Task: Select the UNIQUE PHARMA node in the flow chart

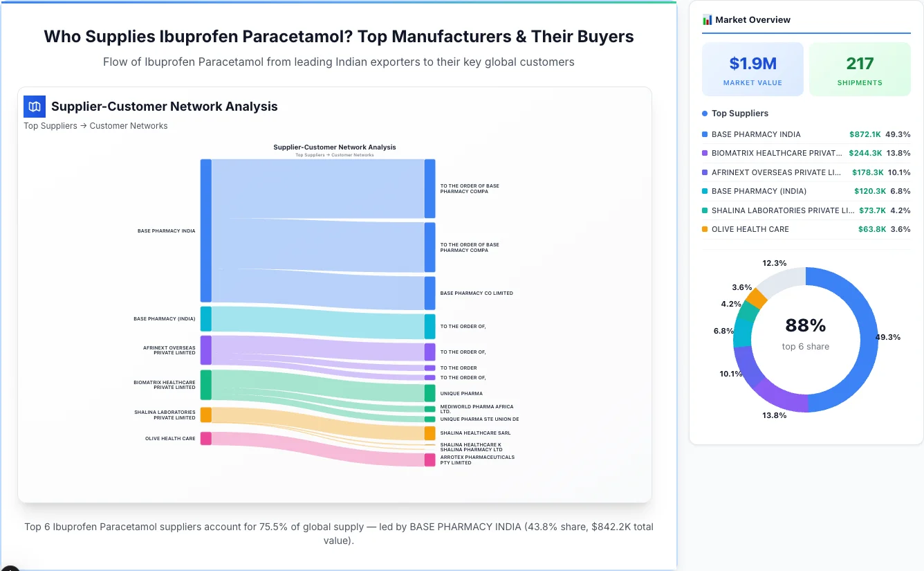Action: (x=429, y=393)
